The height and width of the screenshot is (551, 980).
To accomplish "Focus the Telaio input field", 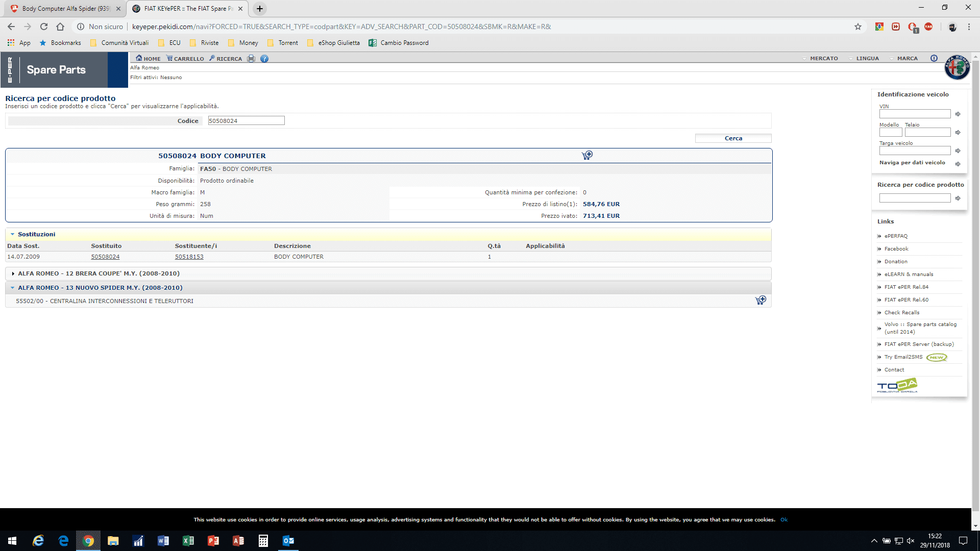I will (927, 133).
